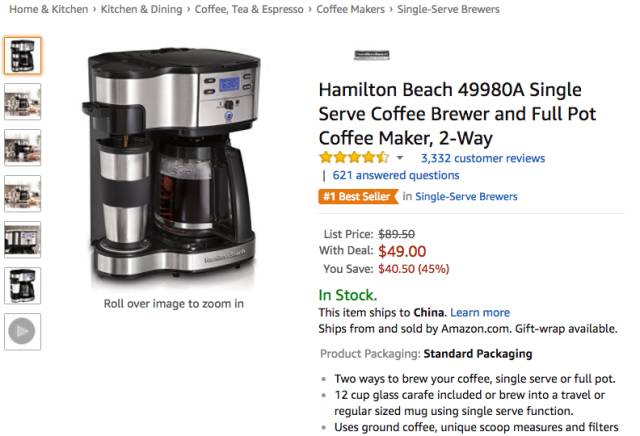The width and height of the screenshot is (640, 436).
Task: Open 3,332 customer reviews link
Action: (x=483, y=158)
